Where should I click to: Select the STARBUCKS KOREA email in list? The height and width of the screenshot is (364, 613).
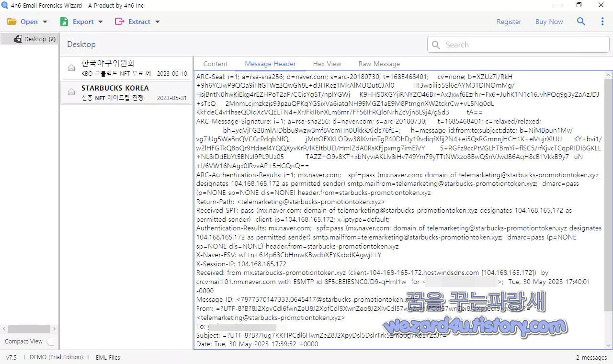[125, 92]
